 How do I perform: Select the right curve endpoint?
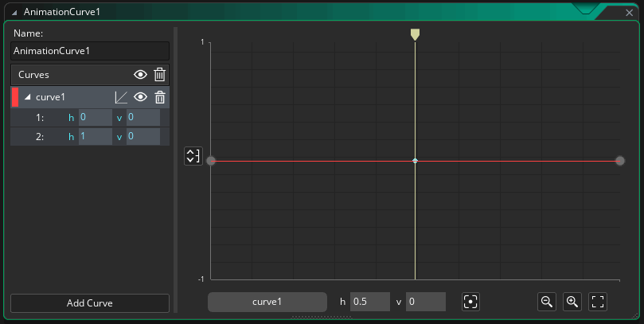coord(620,161)
